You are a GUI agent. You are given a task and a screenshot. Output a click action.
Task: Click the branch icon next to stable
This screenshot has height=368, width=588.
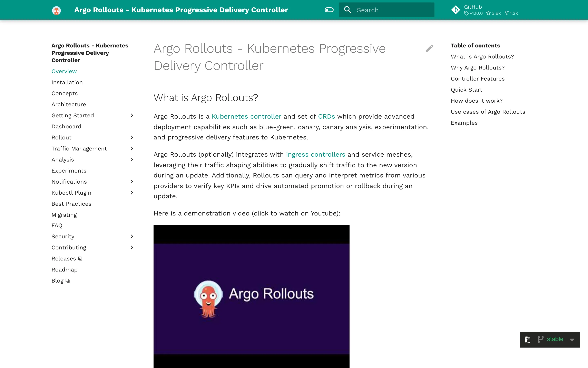[x=540, y=340]
